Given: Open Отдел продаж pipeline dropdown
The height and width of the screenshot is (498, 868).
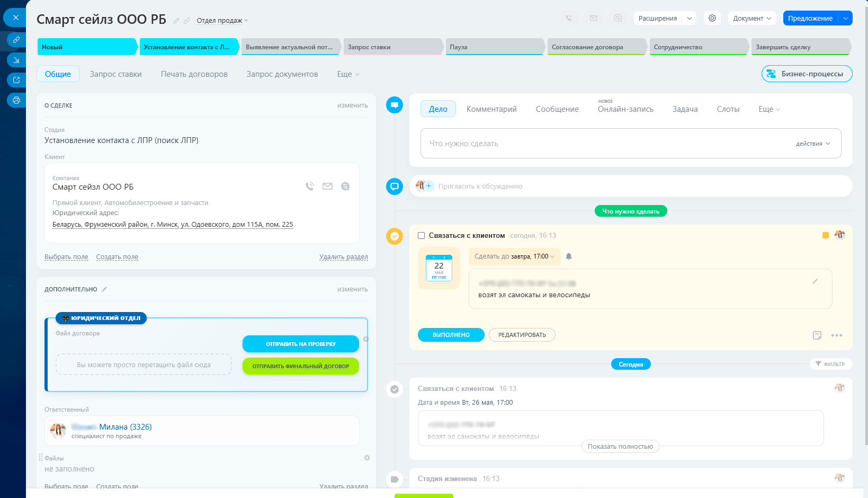Looking at the screenshot, I should (x=222, y=21).
